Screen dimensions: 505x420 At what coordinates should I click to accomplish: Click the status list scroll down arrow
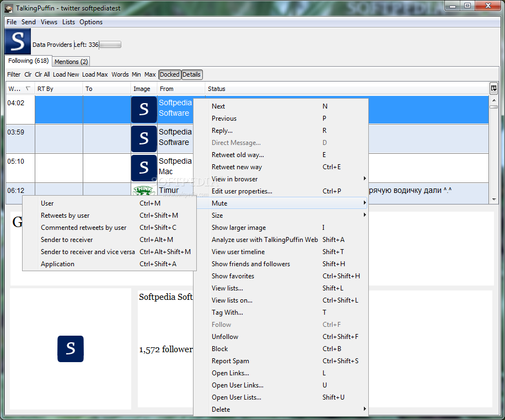(494, 200)
